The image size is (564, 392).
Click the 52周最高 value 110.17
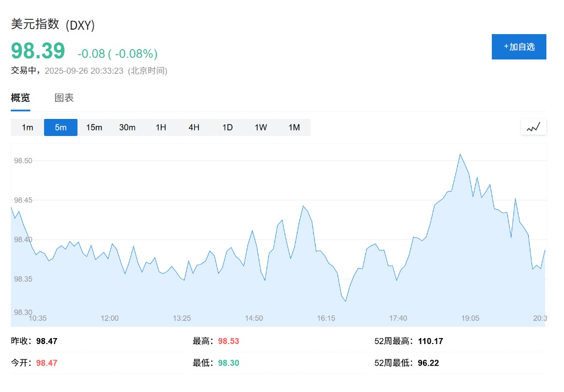[x=431, y=341]
